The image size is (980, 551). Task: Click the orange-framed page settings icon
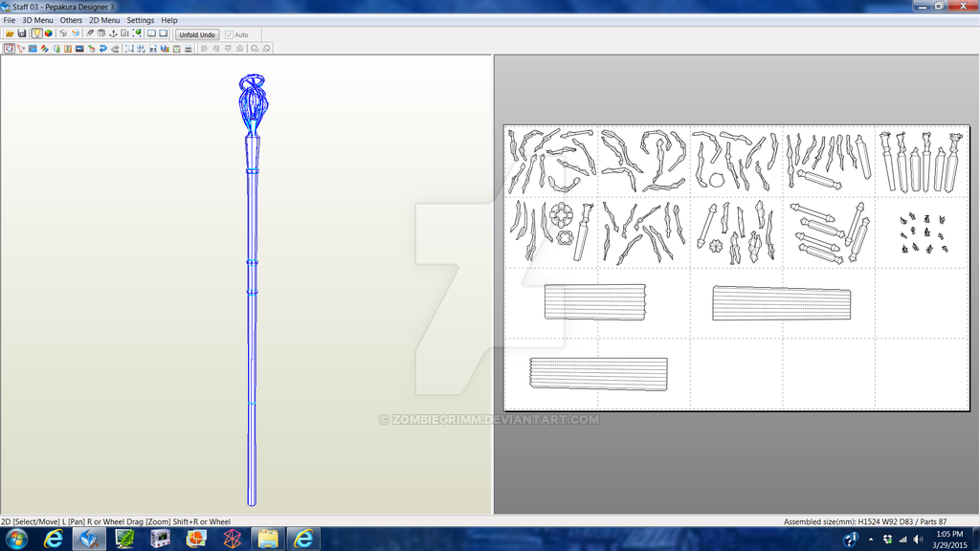click(176, 49)
